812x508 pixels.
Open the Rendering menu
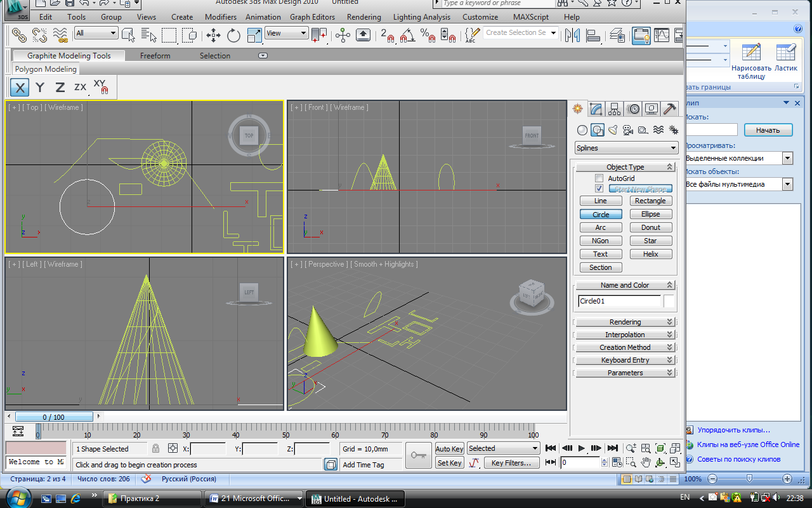364,17
